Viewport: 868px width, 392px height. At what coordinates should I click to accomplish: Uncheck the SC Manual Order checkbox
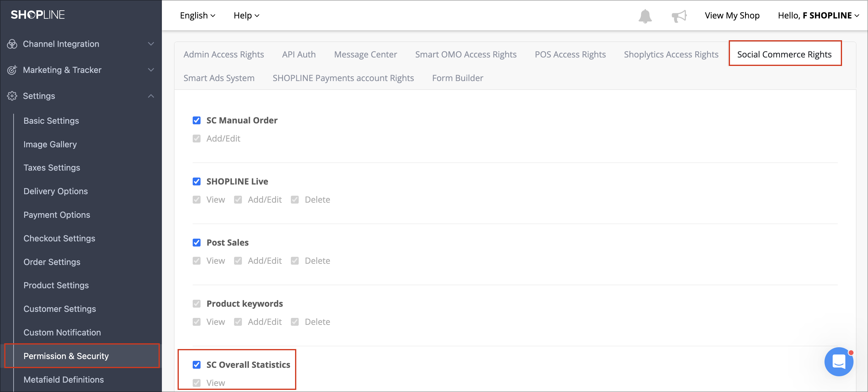(x=196, y=120)
